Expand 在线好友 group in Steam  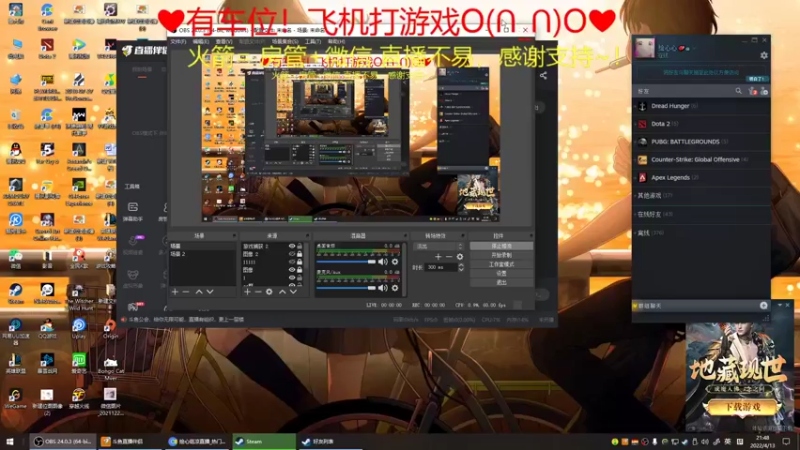[701, 214]
